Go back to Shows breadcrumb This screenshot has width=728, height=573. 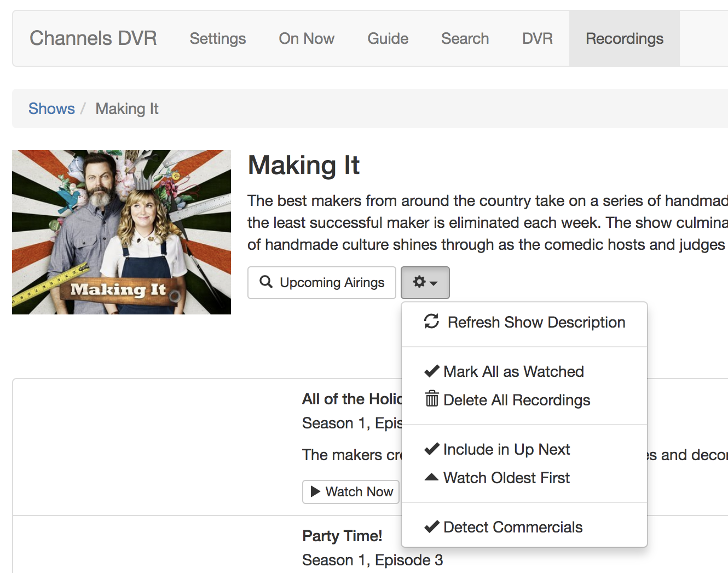[51, 108]
